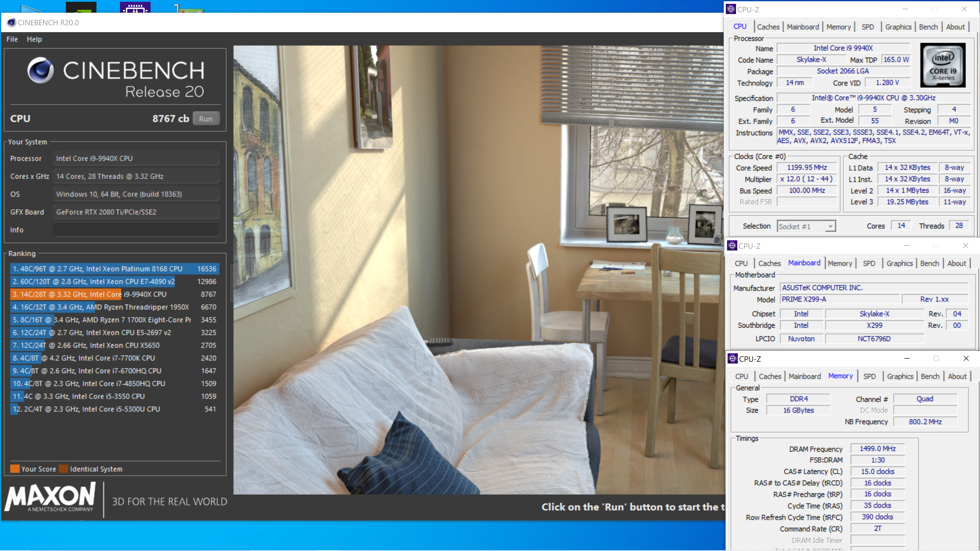
Task: Open SPD tab in middle CPU-Z window
Action: pyautogui.click(x=869, y=264)
